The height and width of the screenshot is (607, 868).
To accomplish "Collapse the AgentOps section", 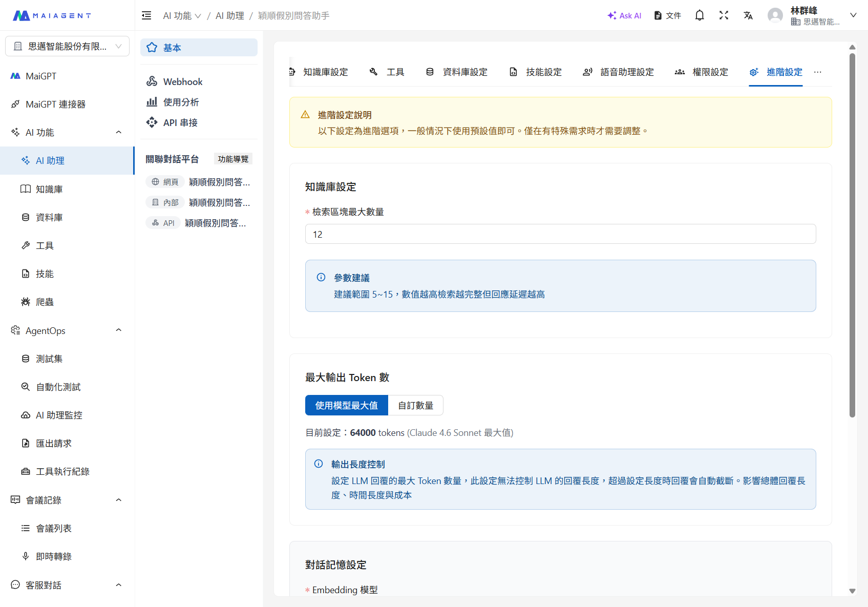I will (x=118, y=330).
